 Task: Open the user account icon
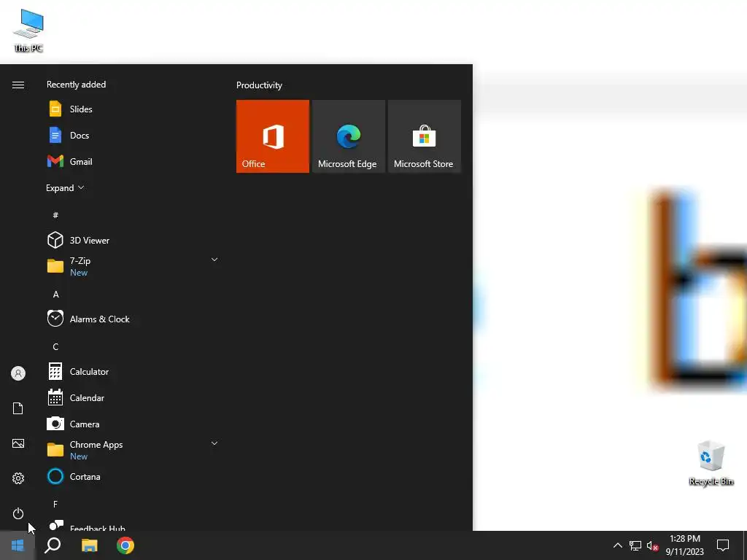18,373
